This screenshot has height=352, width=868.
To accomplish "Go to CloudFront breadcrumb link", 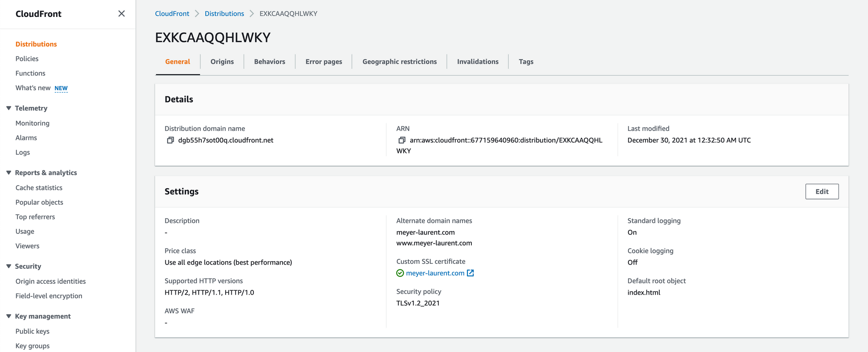I will click(x=172, y=13).
